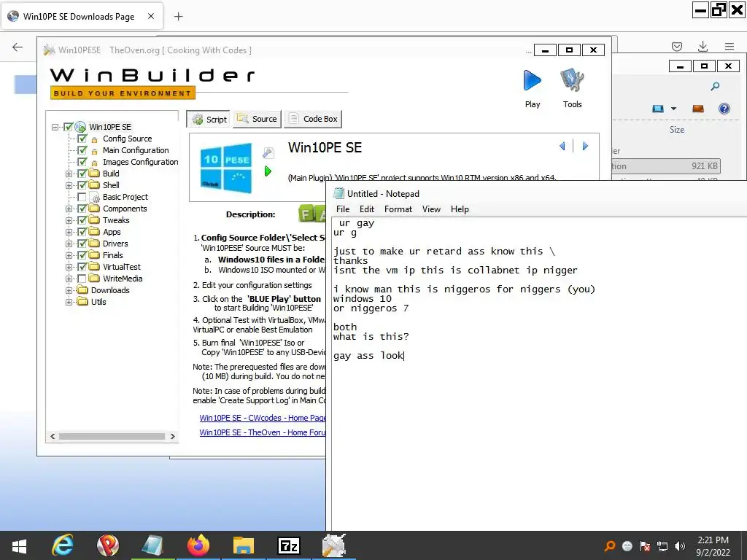Switch to the Notepad taskbar icon
747x560 pixels.
[x=153, y=545]
